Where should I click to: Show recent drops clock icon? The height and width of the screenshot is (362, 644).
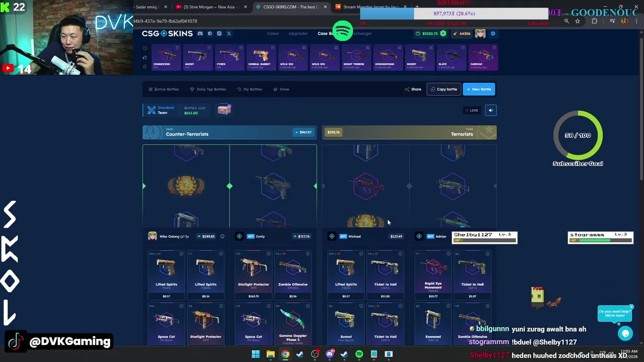(x=145, y=49)
